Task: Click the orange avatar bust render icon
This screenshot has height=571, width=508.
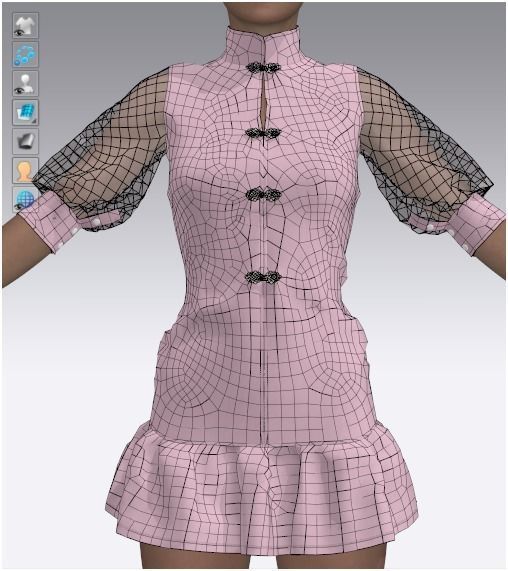Action: [25, 170]
